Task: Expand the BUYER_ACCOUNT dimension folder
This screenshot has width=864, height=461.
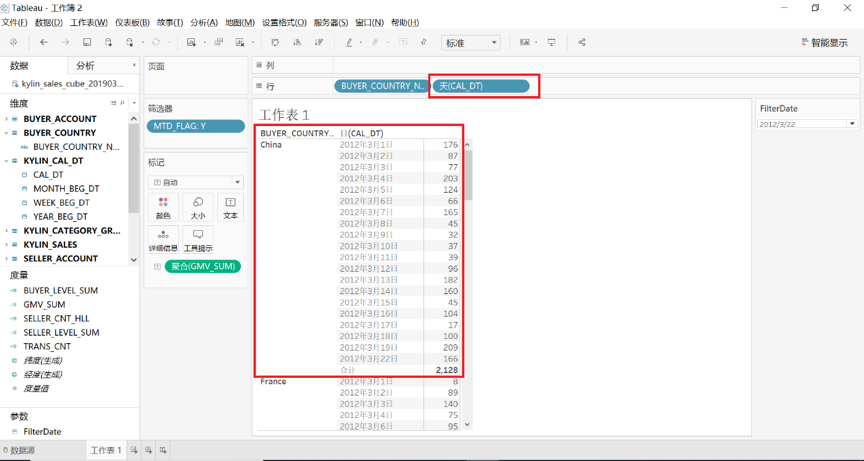Action: point(6,119)
